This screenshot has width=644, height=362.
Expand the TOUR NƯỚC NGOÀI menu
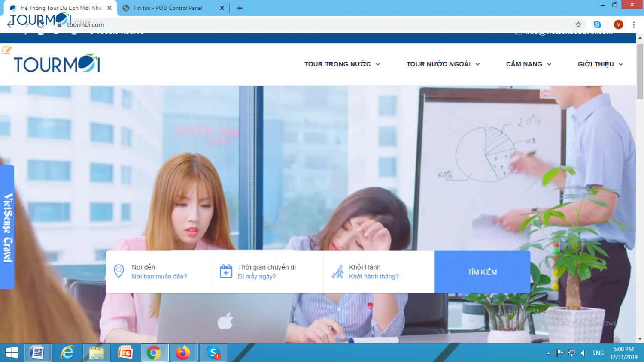pyautogui.click(x=443, y=64)
